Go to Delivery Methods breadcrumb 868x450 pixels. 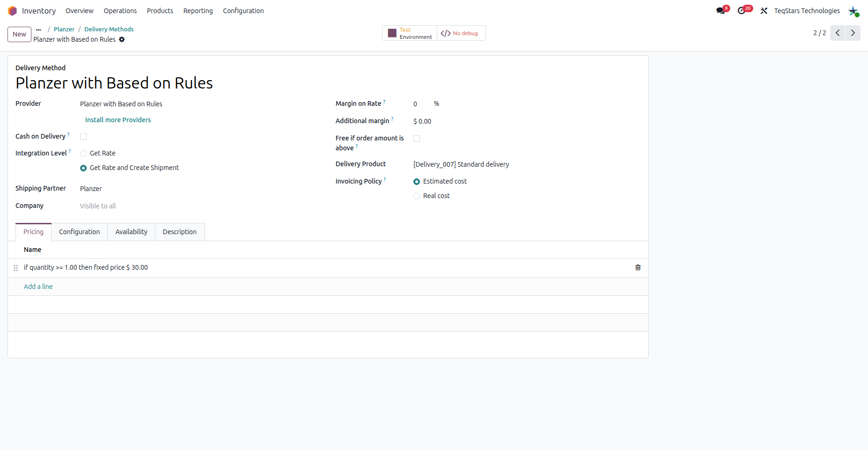(109, 29)
